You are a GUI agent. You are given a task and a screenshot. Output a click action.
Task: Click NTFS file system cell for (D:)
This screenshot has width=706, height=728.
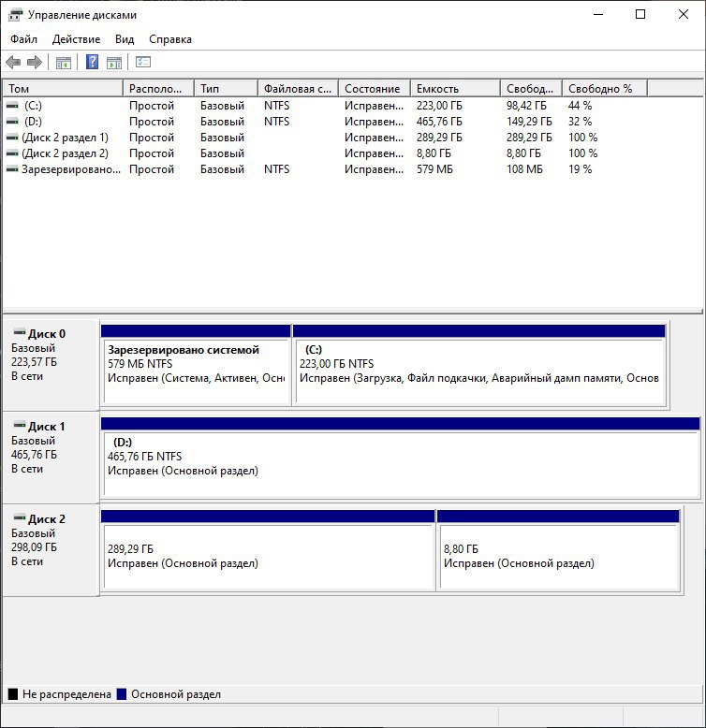coord(276,122)
